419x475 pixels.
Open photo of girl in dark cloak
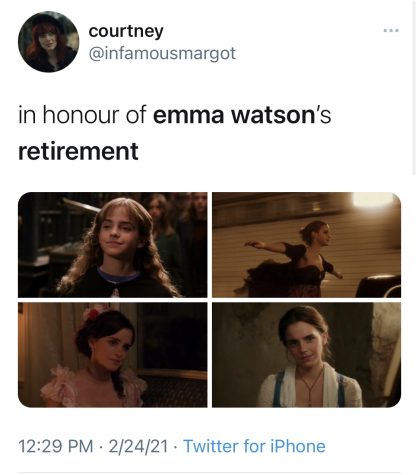point(113,245)
